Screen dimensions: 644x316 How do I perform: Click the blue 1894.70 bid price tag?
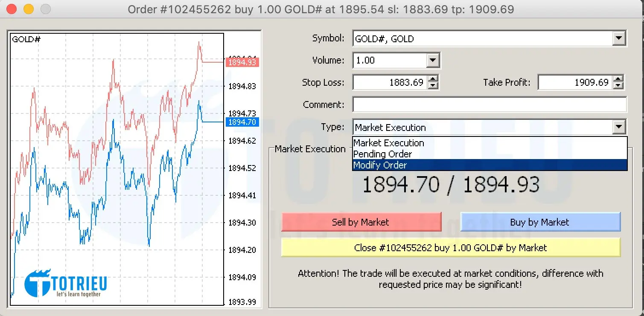(x=242, y=122)
